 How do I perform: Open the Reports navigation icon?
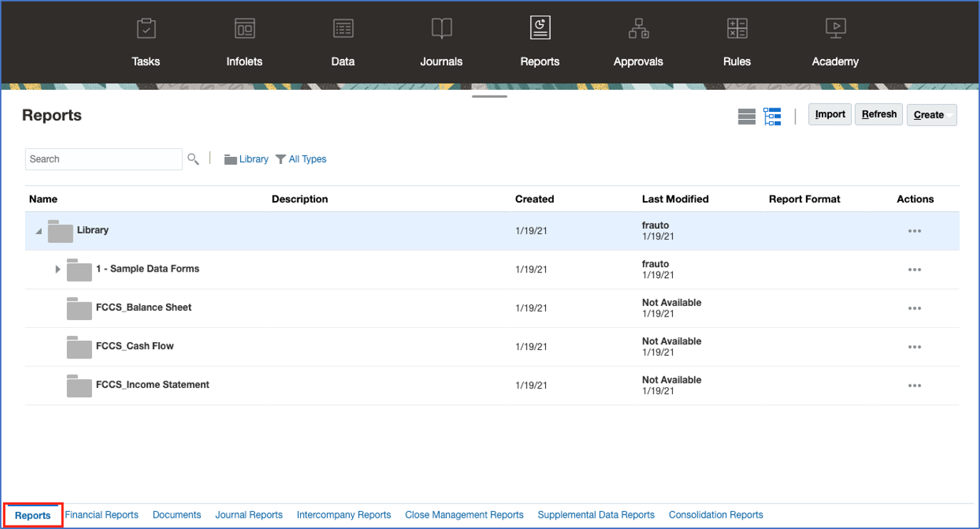tap(540, 29)
